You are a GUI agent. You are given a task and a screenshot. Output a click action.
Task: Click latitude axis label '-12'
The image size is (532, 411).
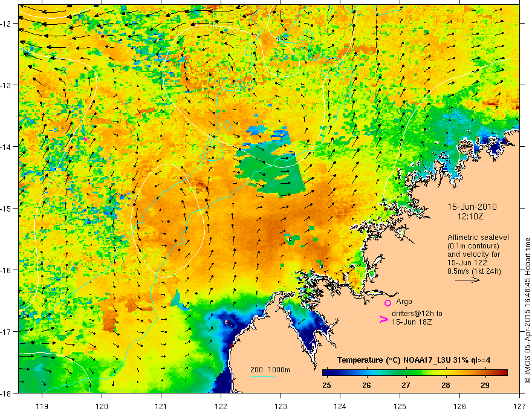click(7, 24)
